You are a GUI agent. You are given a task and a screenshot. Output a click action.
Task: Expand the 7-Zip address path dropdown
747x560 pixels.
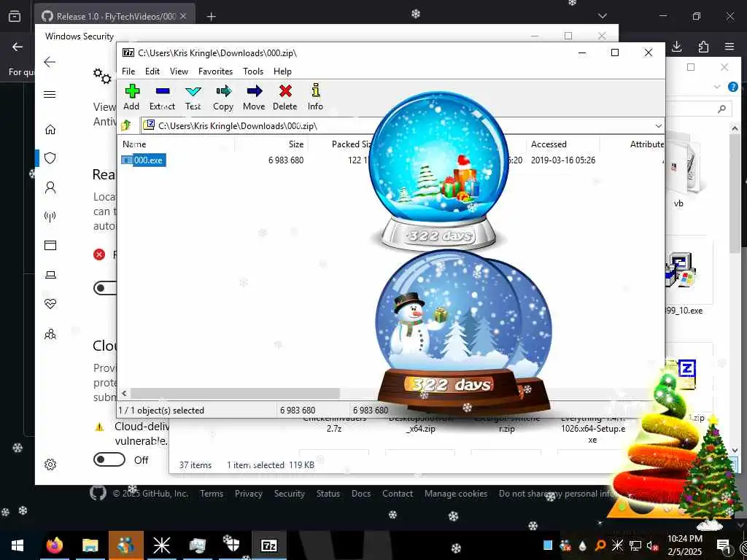pos(659,125)
